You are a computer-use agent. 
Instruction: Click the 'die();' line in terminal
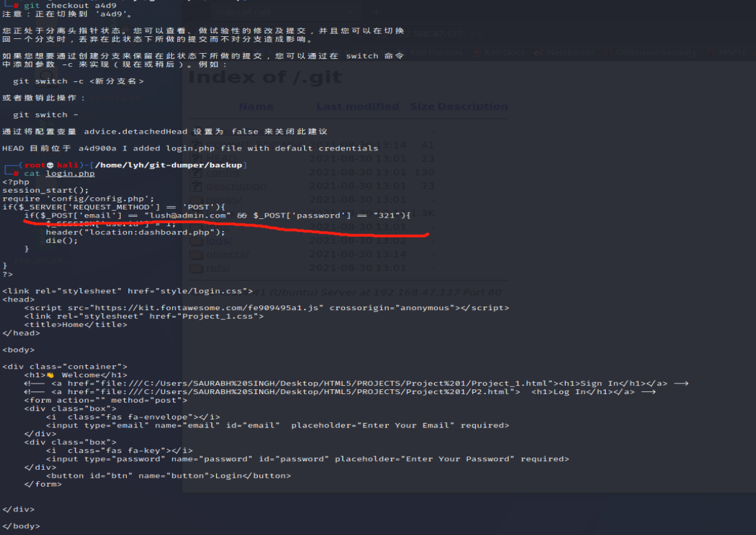click(x=62, y=240)
